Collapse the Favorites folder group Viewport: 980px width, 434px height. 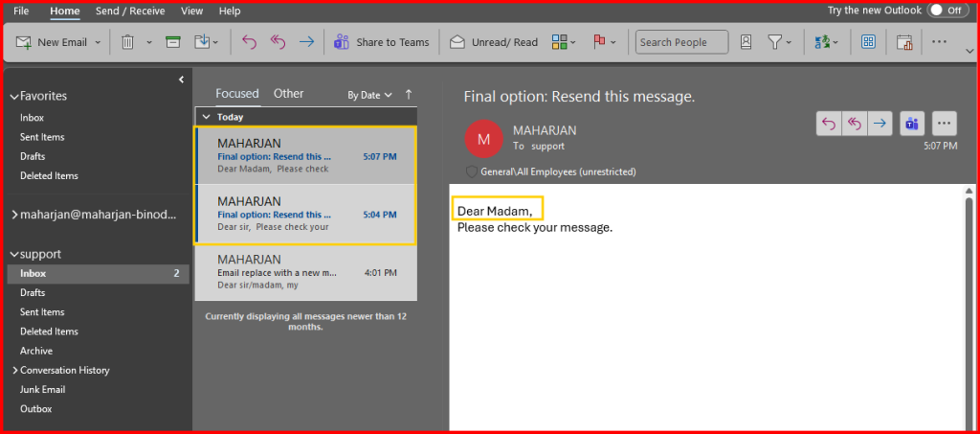click(13, 96)
